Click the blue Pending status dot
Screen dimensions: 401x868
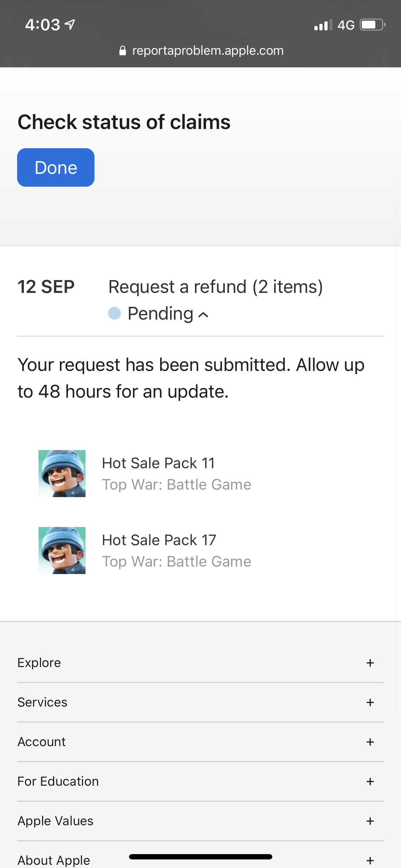tap(114, 314)
